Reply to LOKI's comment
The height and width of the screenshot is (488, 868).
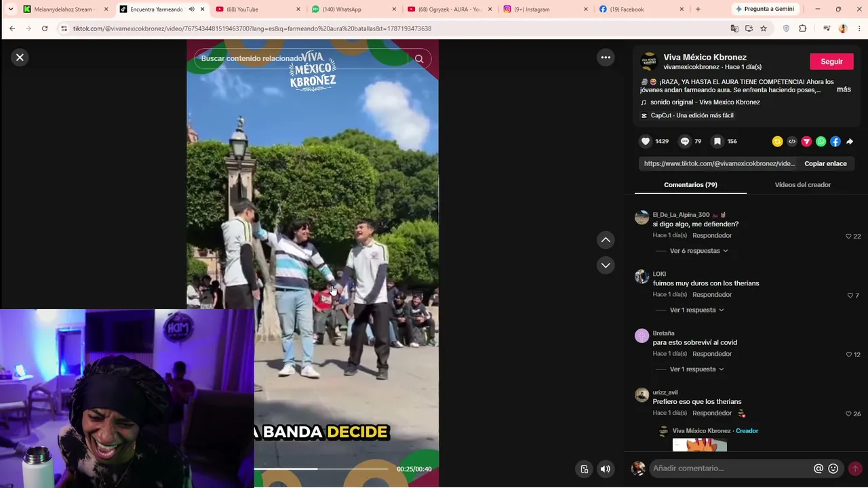point(712,295)
